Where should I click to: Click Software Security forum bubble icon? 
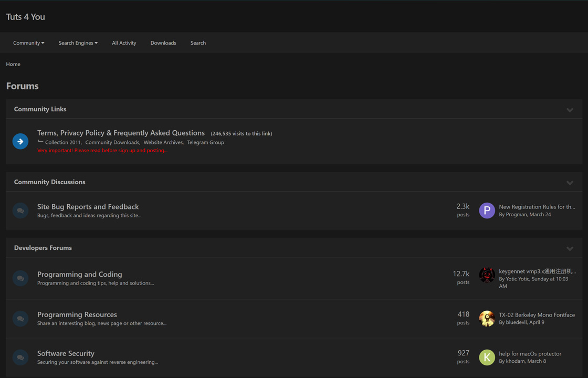(x=20, y=358)
